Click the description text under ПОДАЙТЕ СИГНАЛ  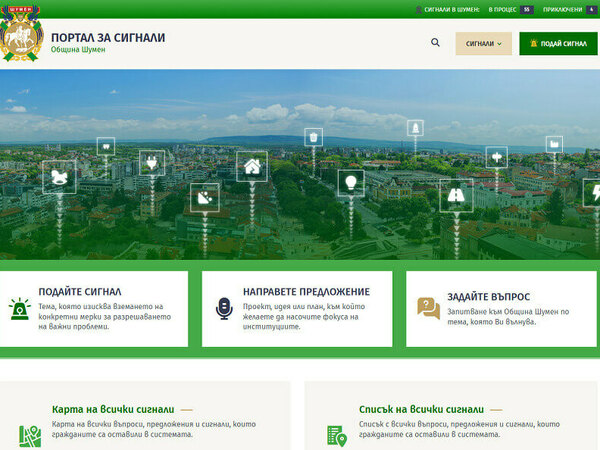[104, 316]
